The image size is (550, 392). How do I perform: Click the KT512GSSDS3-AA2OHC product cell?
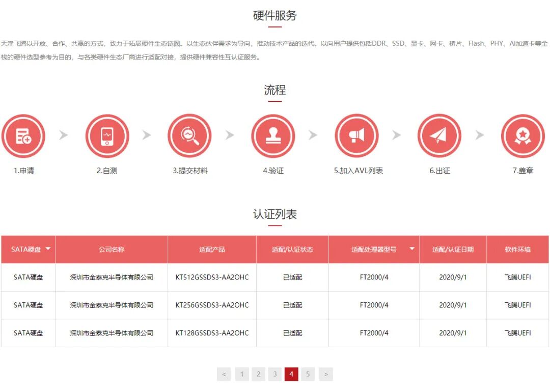click(x=212, y=277)
